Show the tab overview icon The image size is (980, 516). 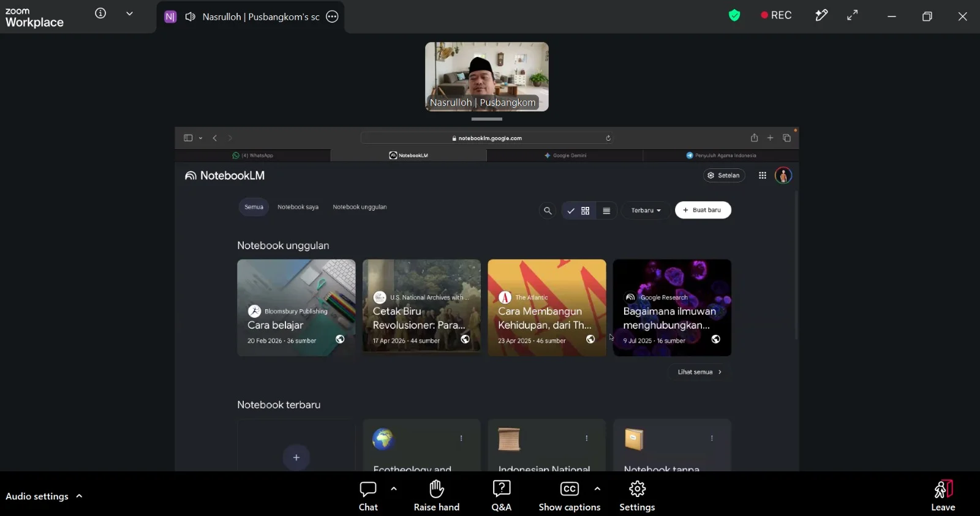pyautogui.click(x=786, y=138)
